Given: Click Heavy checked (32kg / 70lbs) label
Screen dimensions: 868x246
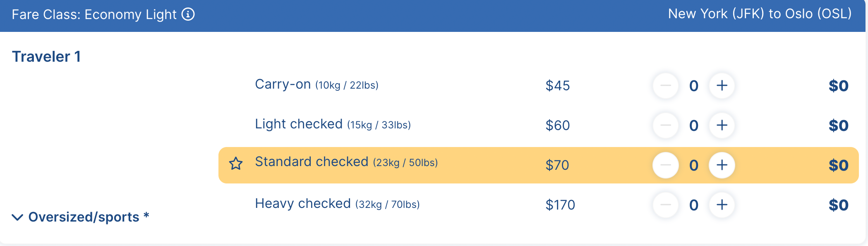Looking at the screenshot, I should (337, 204).
